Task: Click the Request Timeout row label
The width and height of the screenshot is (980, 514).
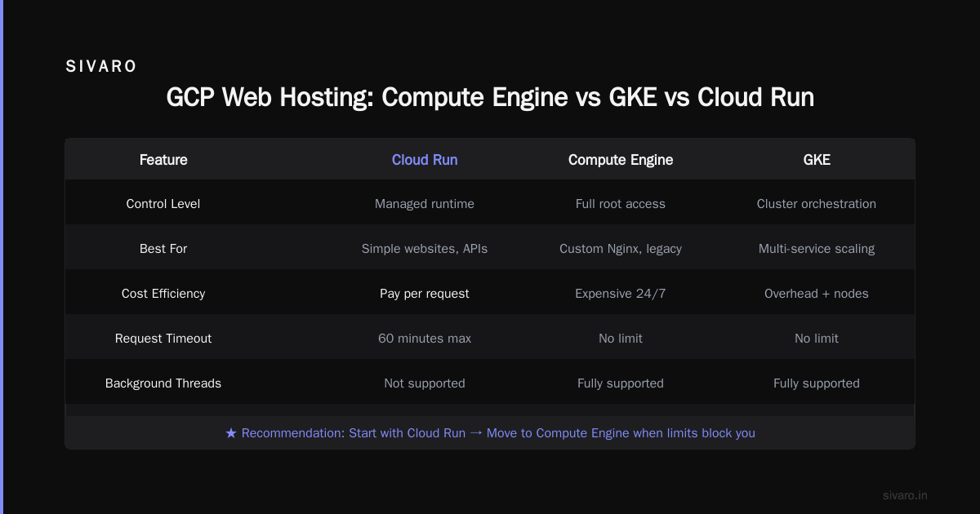Action: coord(163,339)
